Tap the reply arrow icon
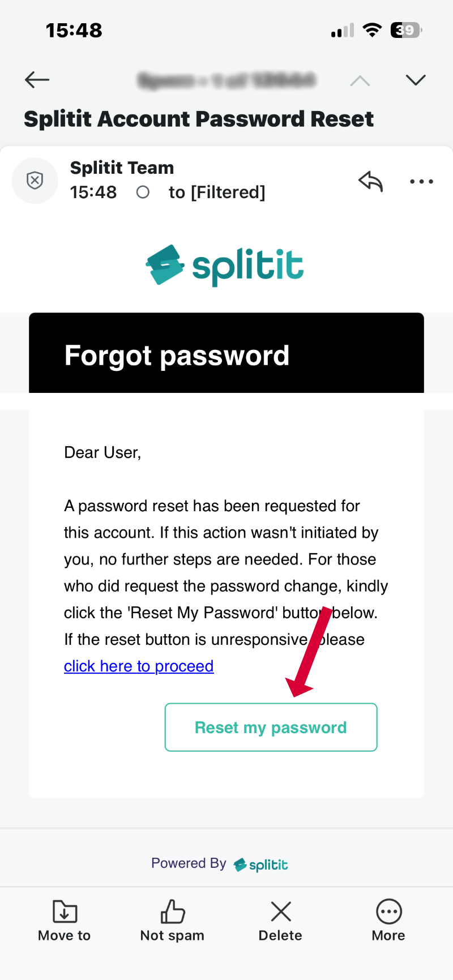Screen dimensions: 453x980 point(371,181)
